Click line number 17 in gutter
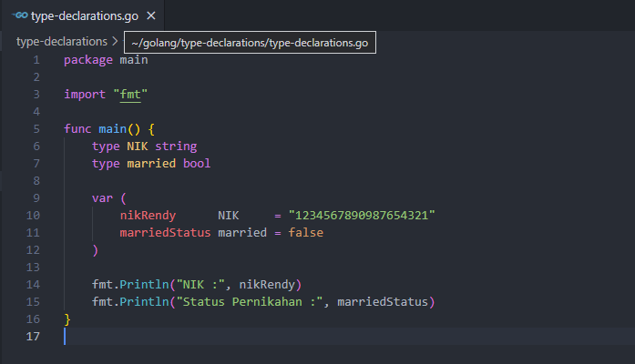This screenshot has width=635, height=364. pos(33,337)
